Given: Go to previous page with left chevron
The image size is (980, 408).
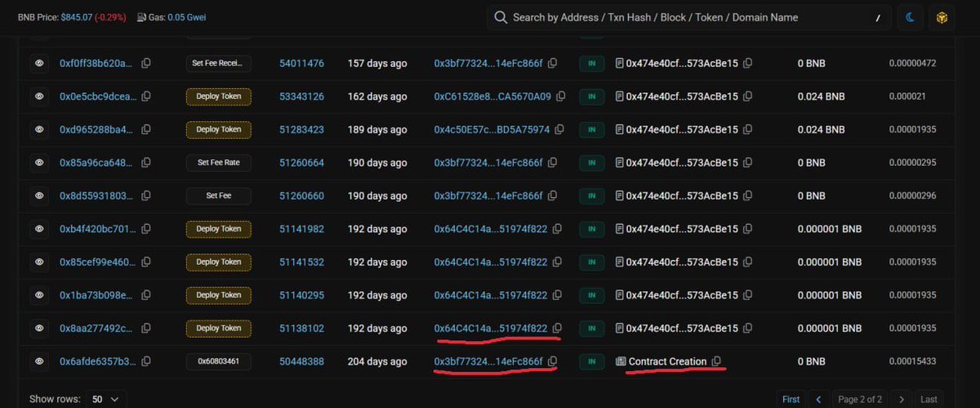Looking at the screenshot, I should coord(819,399).
